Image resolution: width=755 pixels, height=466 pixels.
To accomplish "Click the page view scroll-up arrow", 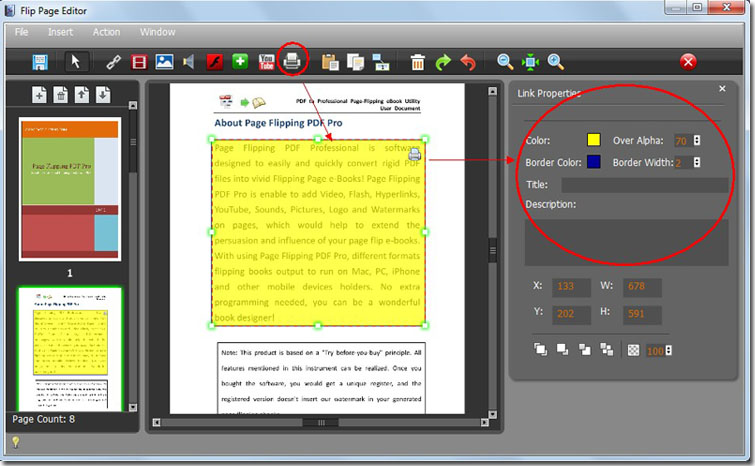I will (492, 91).
